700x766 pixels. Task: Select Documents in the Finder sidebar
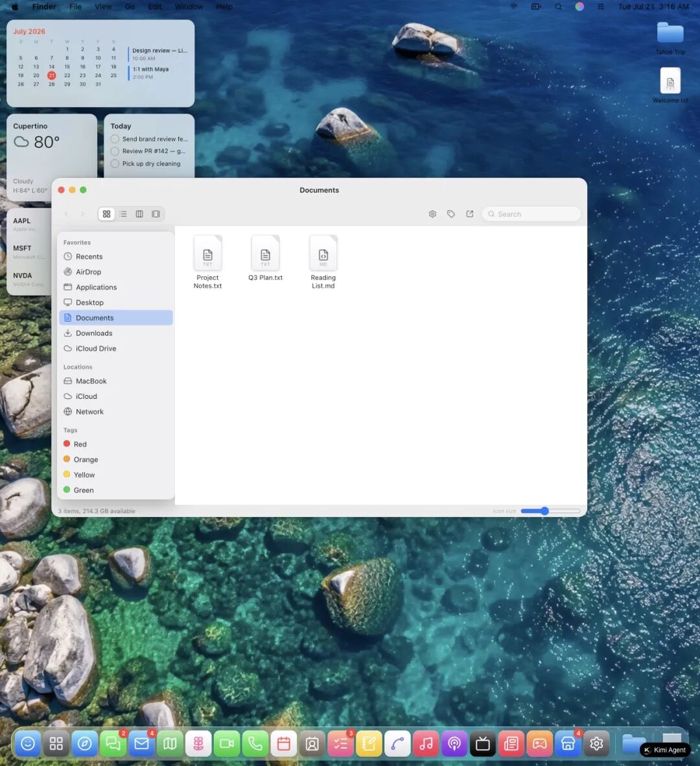pos(115,318)
